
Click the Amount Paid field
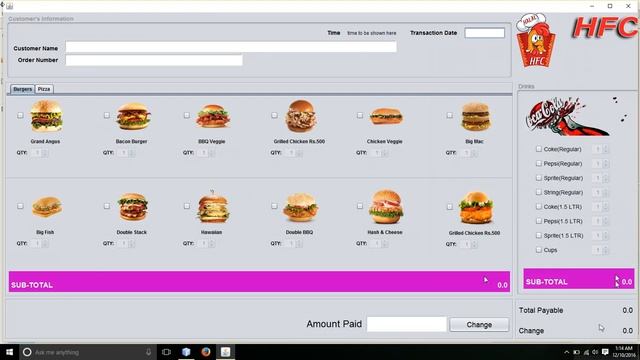(407, 324)
